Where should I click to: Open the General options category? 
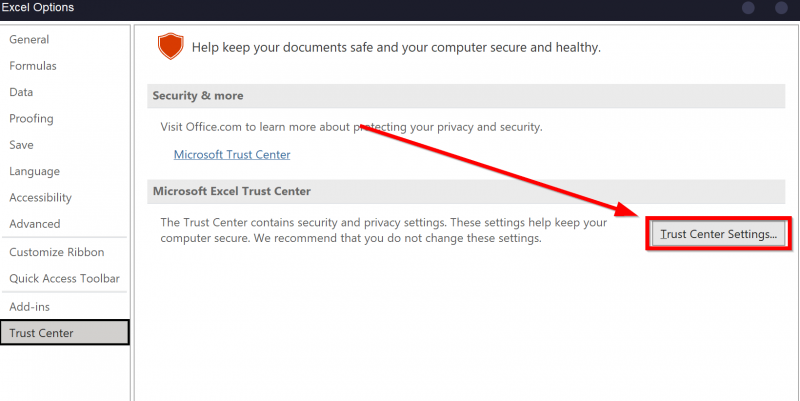point(29,40)
